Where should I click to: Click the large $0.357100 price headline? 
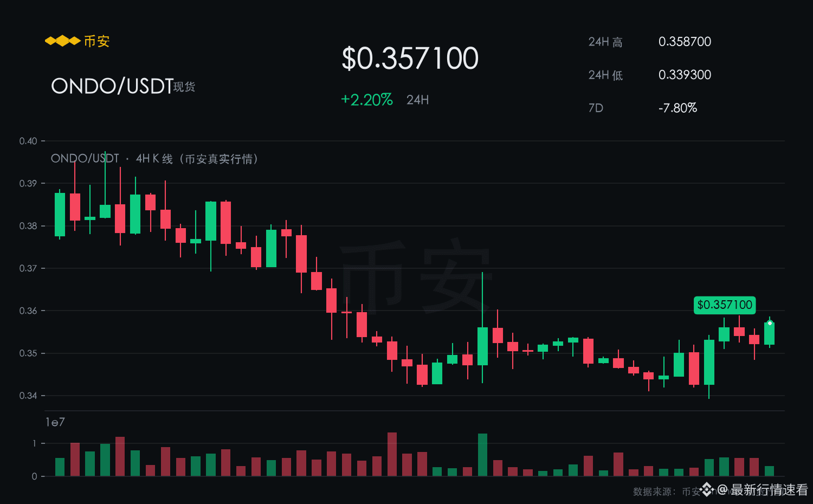pyautogui.click(x=410, y=58)
